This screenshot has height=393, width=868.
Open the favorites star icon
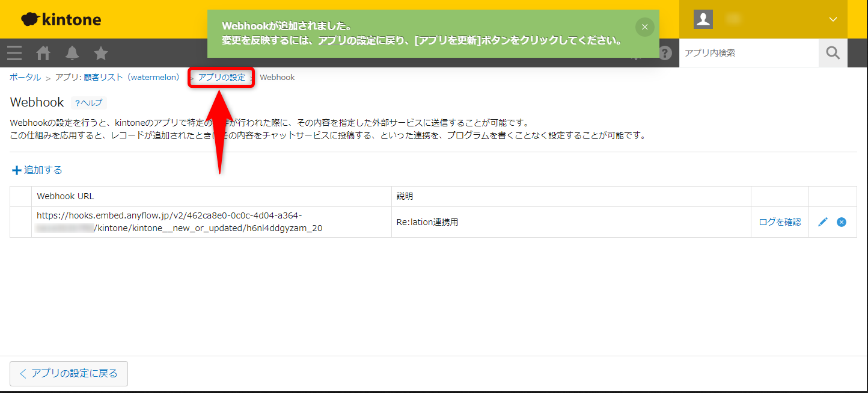coord(101,53)
